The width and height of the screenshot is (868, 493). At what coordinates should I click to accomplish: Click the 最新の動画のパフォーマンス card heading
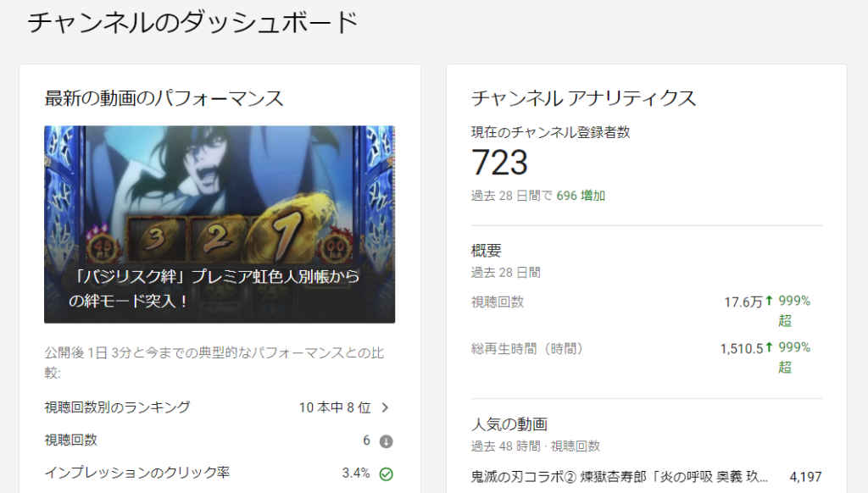[x=164, y=98]
